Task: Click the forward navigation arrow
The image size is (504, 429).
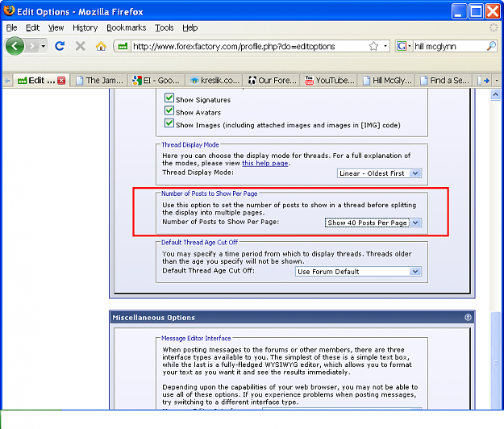Action: coord(31,46)
